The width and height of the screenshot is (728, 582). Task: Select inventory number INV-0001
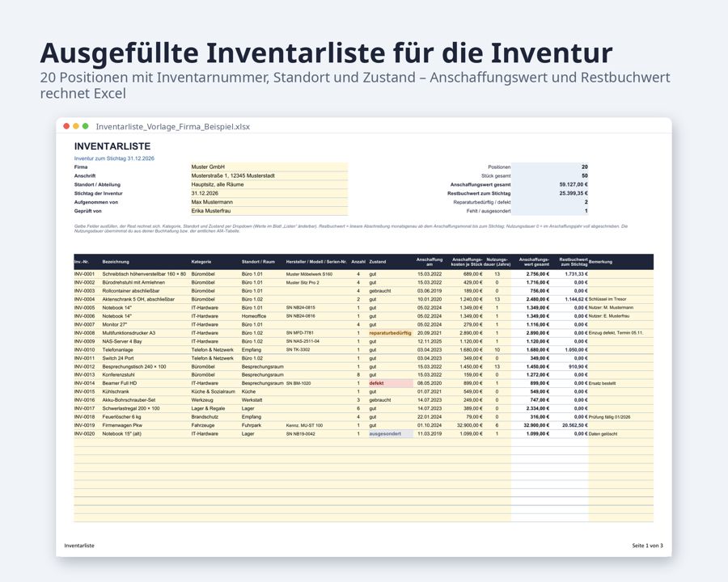click(x=84, y=274)
